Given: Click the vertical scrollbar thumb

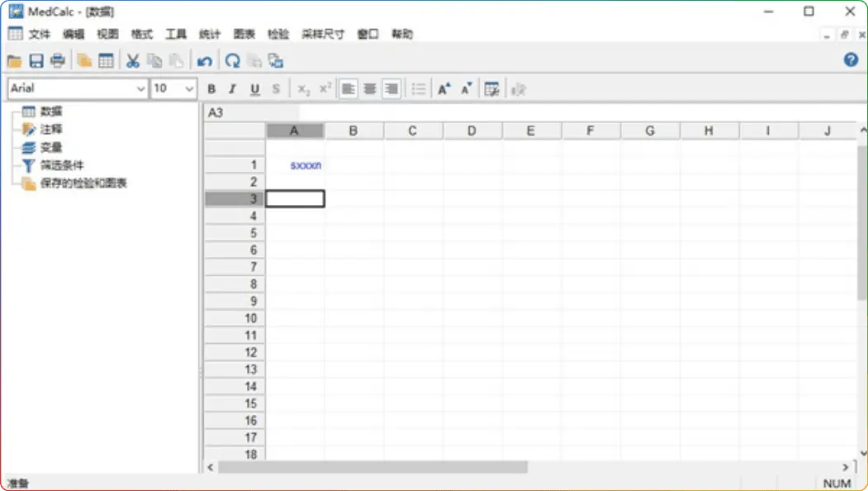Looking at the screenshot, I should pos(862,222).
